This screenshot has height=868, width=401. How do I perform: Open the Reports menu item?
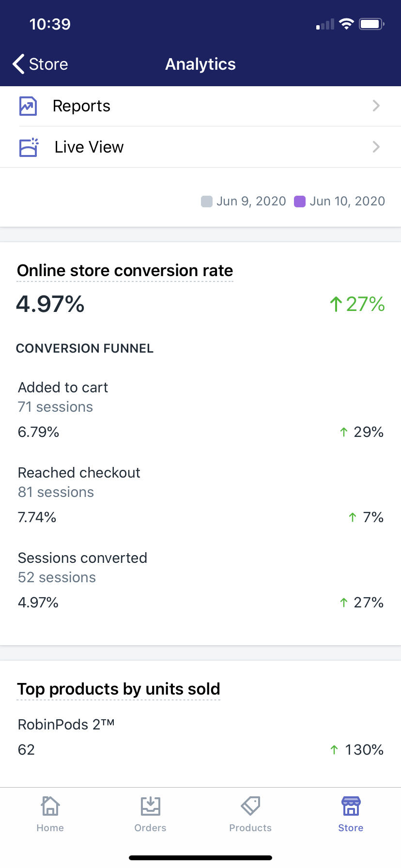pyautogui.click(x=81, y=106)
